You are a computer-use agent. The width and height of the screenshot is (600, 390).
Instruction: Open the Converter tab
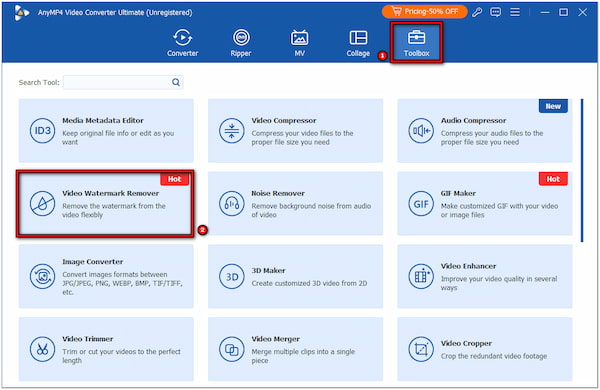click(x=183, y=42)
